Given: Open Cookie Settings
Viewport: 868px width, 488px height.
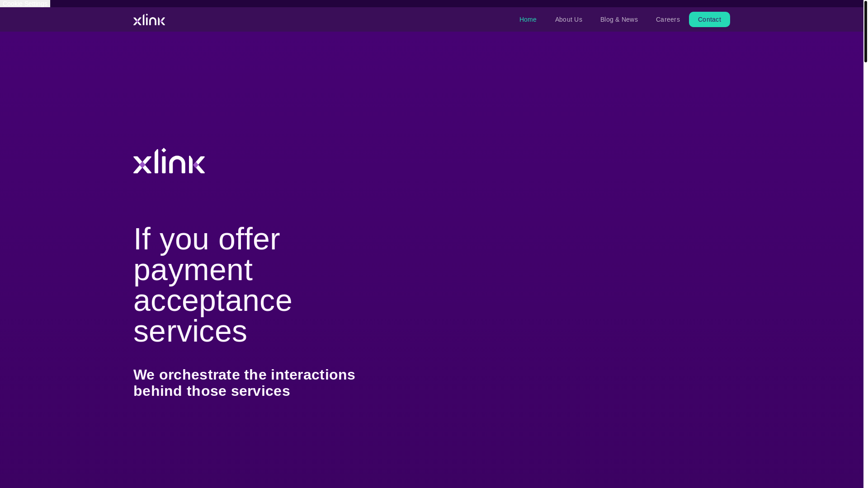Looking at the screenshot, I should pyautogui.click(x=25, y=4).
